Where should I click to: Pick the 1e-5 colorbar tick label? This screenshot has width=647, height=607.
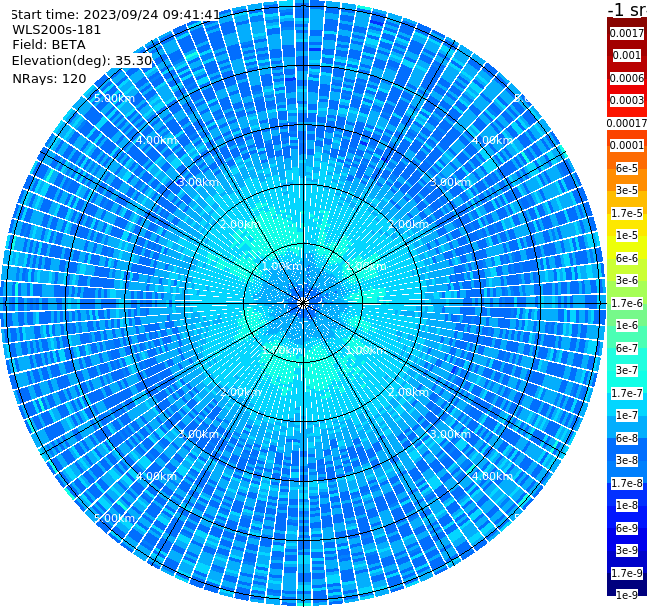tap(627, 235)
